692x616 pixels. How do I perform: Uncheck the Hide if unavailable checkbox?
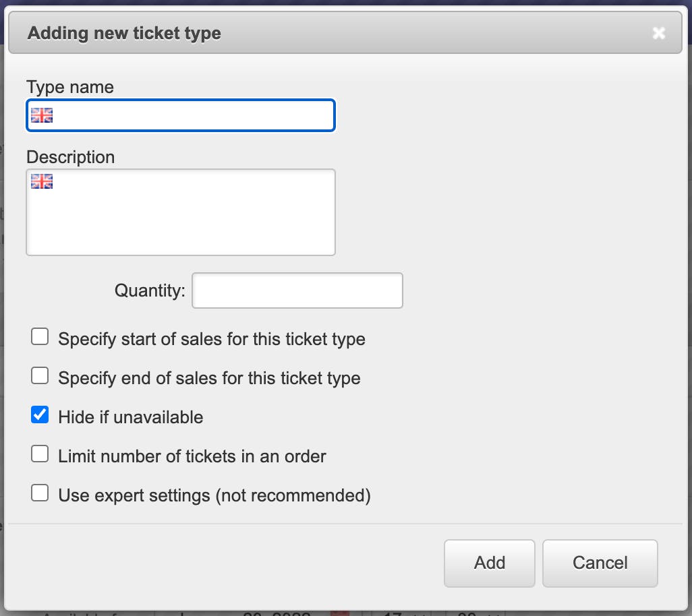click(40, 415)
